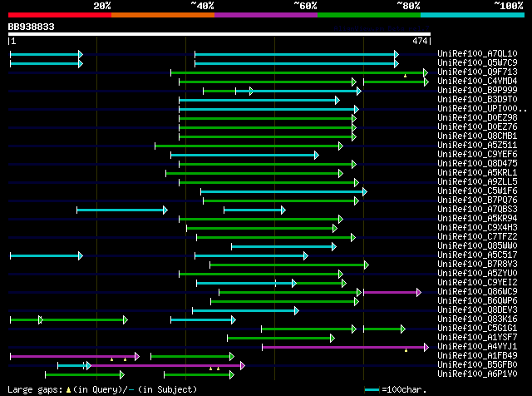Image resolution: width=532 pixels, height=396 pixels.
Task: Select the UniRef100_A5C517 label
Action: [477, 255]
